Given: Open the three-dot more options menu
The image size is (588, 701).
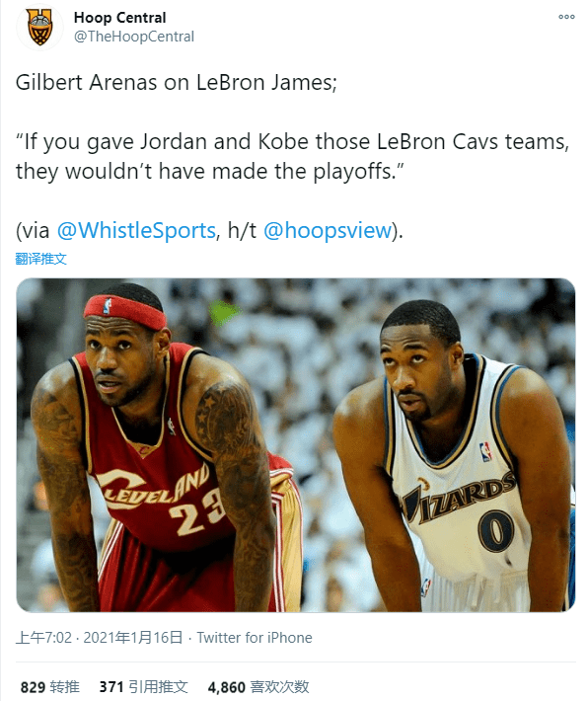Looking at the screenshot, I should pyautogui.click(x=566, y=17).
